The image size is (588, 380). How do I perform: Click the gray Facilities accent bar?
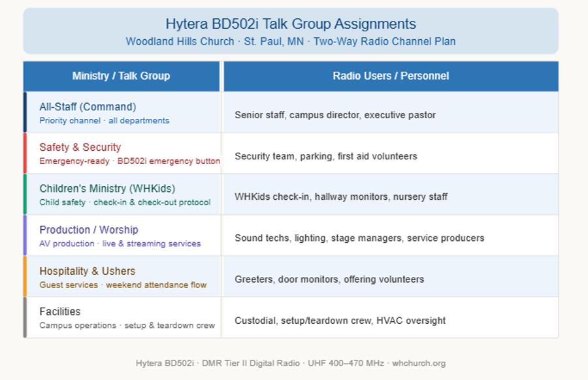click(x=26, y=318)
